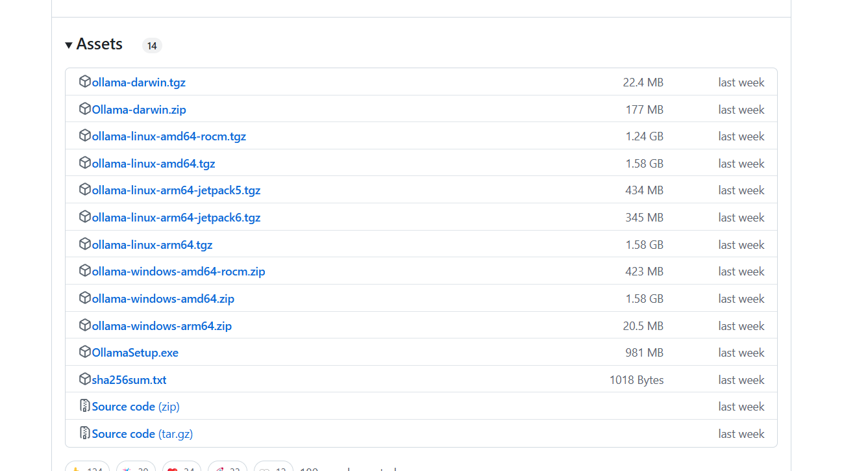Click package icon beside ollama-windows-arm64.zip

coord(85,325)
